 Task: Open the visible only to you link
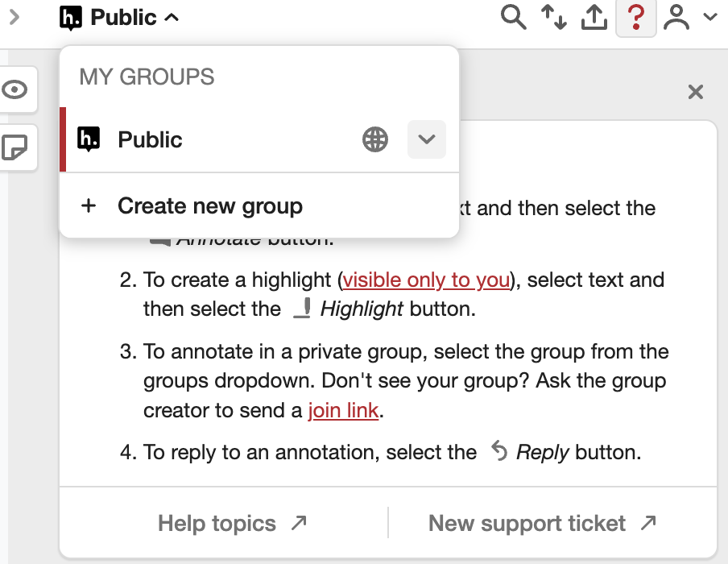[x=426, y=280]
